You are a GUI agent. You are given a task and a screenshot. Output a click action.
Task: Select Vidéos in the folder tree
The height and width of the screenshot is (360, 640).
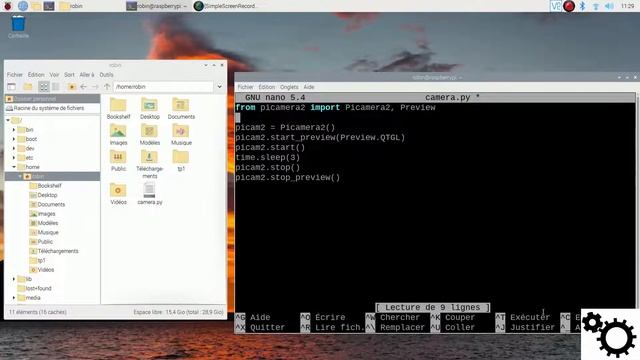pyautogui.click(x=42, y=270)
